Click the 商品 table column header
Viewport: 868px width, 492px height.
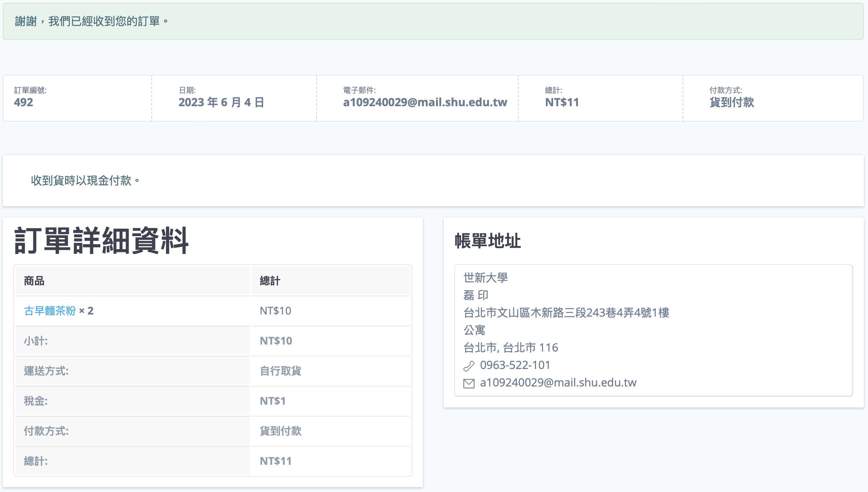tap(34, 281)
